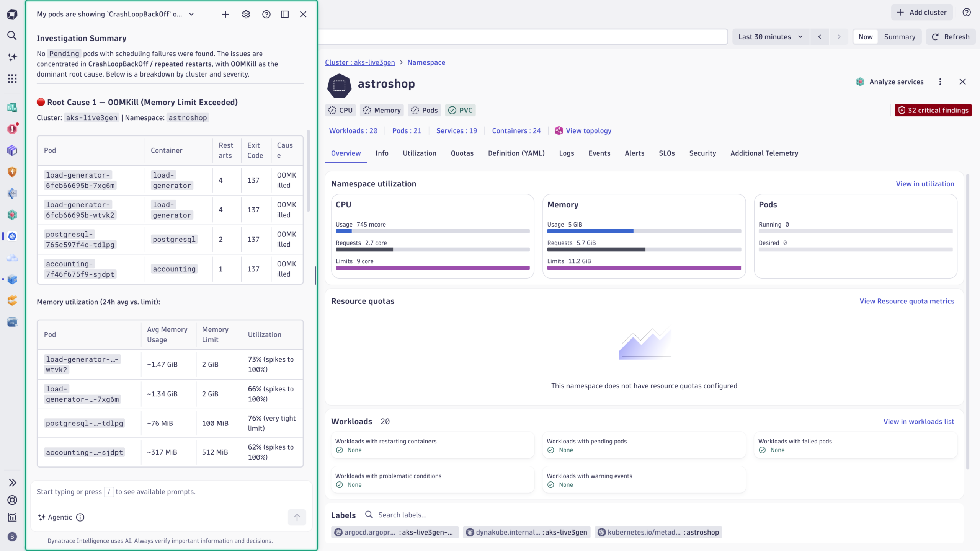The image size is (980, 551).
Task: Open Workloads with restarting containers card
Action: [433, 445]
